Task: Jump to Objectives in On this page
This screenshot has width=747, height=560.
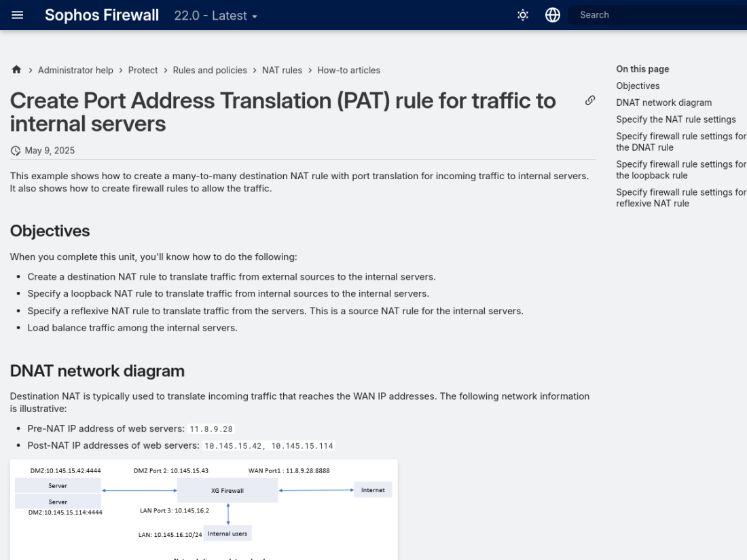Action: (x=638, y=86)
